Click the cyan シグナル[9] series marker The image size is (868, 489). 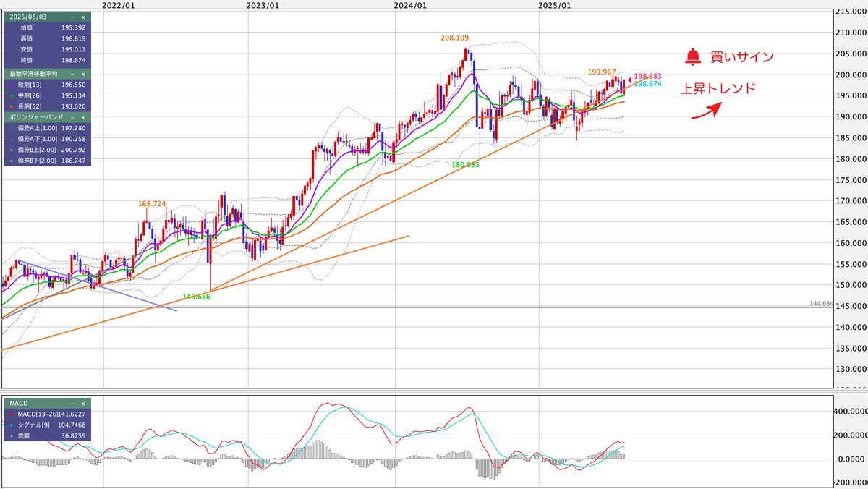(12, 425)
